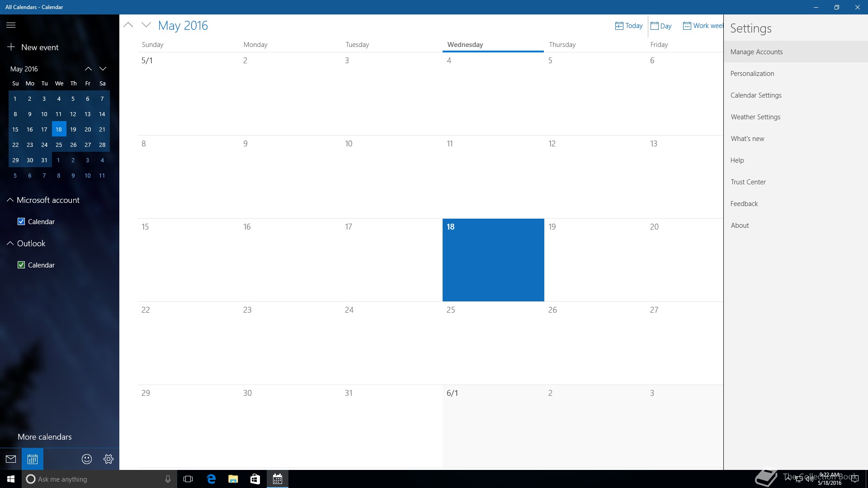Select day 23 cell in main calendar
The image size is (868, 488).
tap(290, 343)
